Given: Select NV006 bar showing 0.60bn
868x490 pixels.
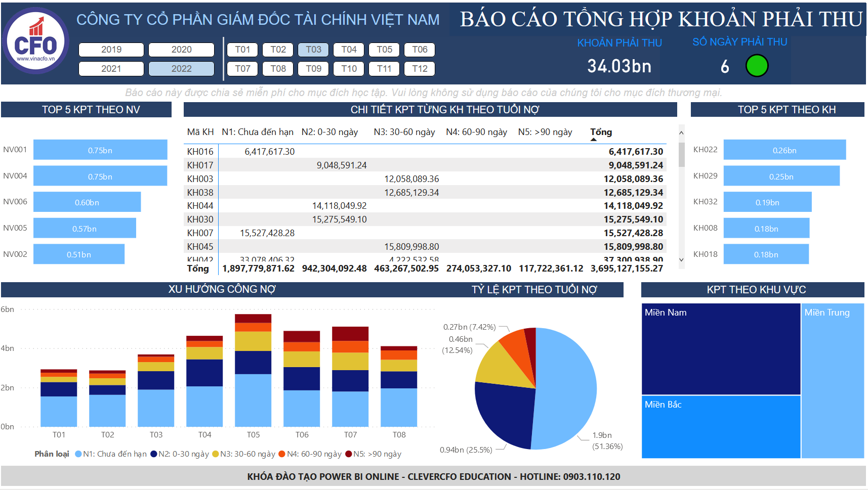Looking at the screenshot, I should [87, 202].
